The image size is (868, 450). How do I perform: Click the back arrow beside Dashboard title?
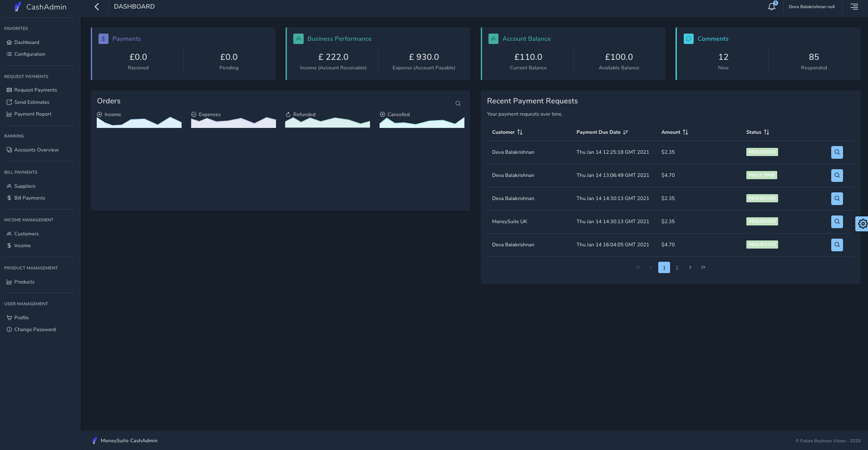(97, 7)
